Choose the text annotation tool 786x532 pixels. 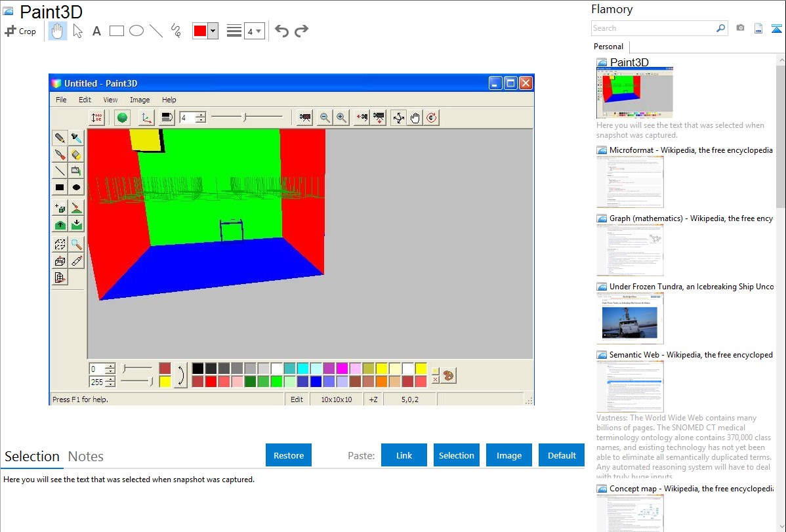click(x=96, y=31)
